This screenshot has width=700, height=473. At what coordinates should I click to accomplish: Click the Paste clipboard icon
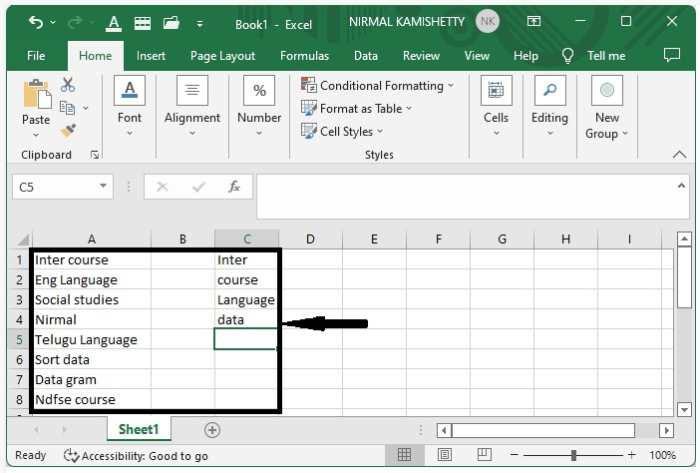pos(36,98)
